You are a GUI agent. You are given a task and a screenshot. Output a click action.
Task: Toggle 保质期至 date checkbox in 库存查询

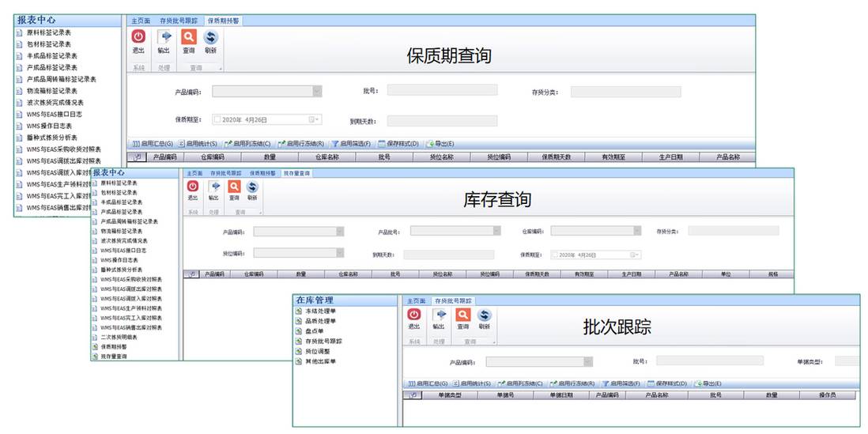pos(554,255)
